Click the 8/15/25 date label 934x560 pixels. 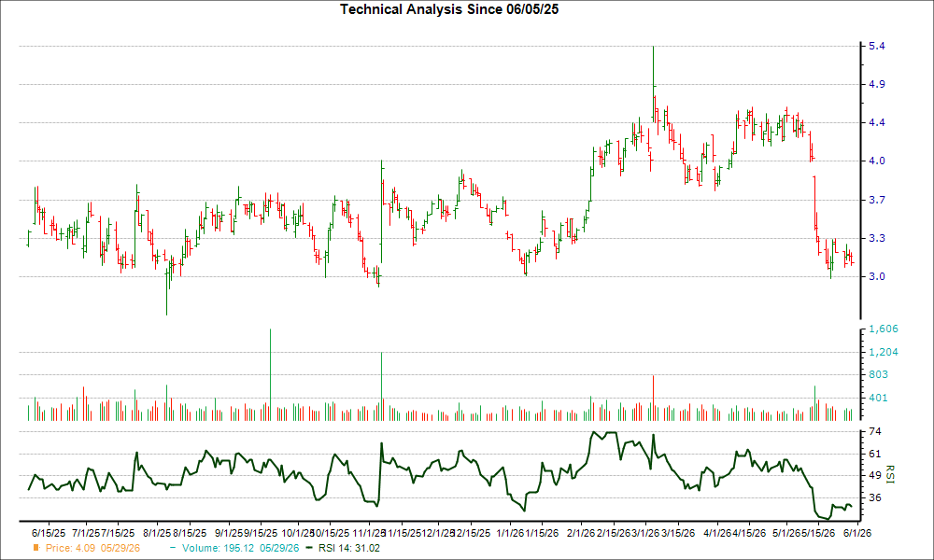coord(190,533)
